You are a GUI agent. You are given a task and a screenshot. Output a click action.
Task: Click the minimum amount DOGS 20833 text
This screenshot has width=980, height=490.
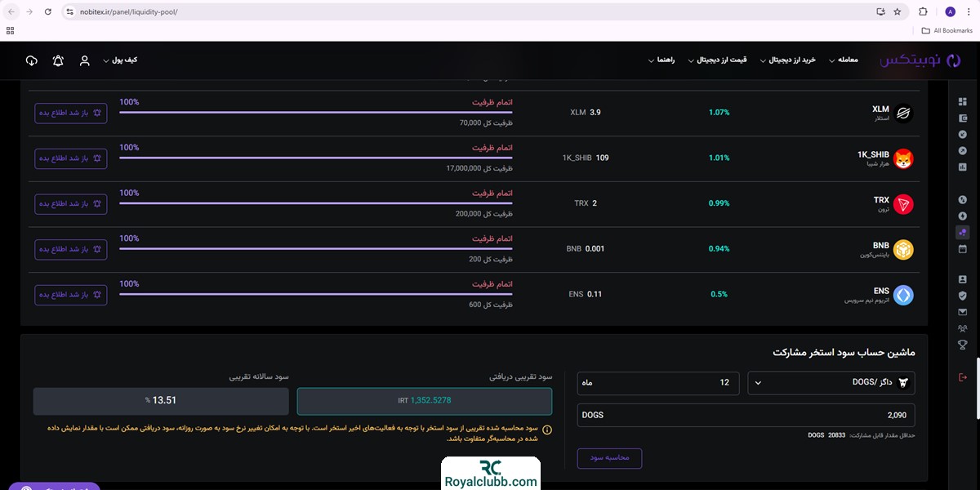(x=862, y=436)
